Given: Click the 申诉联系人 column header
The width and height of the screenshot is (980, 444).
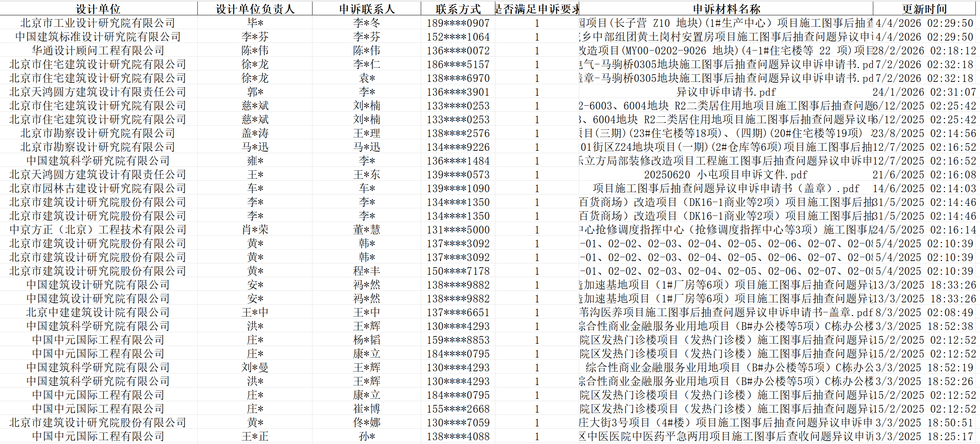Looking at the screenshot, I should point(367,9).
